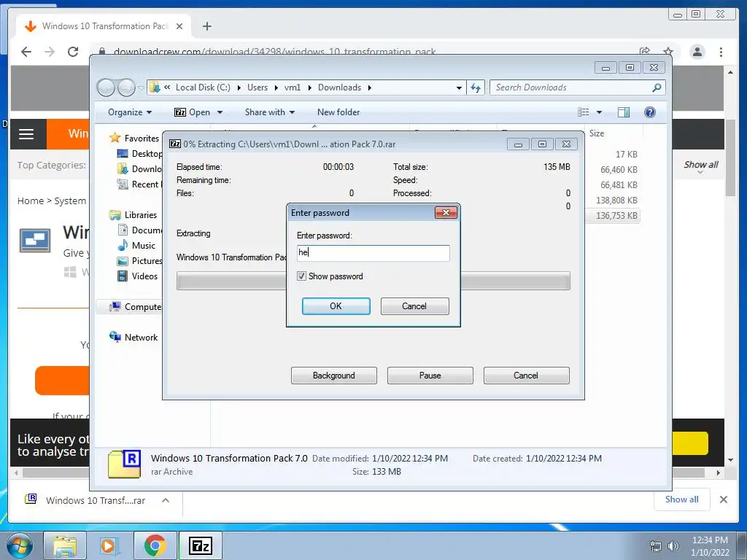The image size is (747, 560).
Task: Click the rar archive icon in details pane
Action: click(x=124, y=464)
